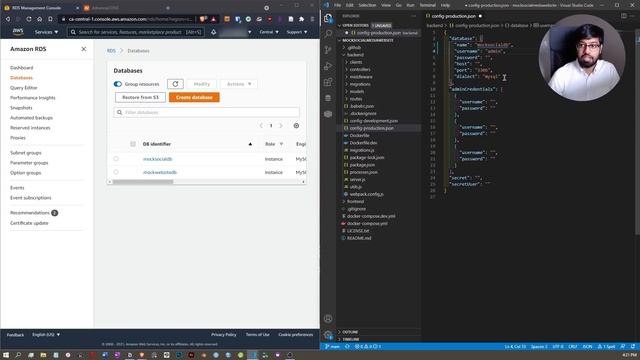Screen dimensions: 640x360
Task: Open Query Editor in RDS sidebar
Action: [x=24, y=88]
